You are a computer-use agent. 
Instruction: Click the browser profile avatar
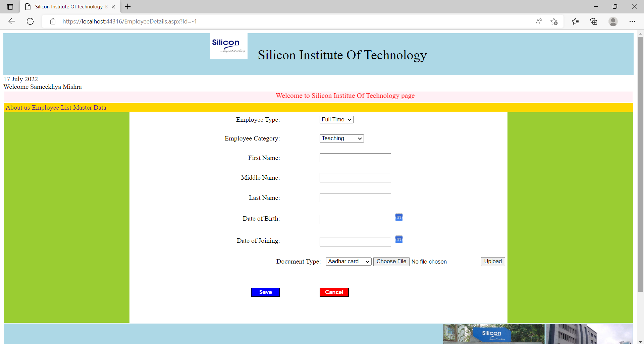coord(613,21)
